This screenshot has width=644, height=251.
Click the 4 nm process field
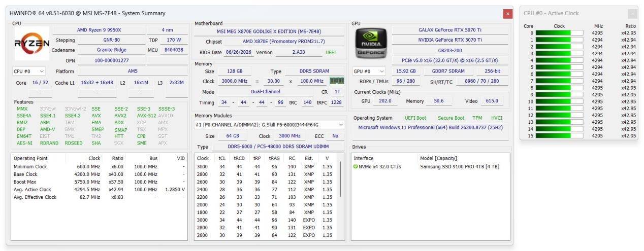(167, 30)
